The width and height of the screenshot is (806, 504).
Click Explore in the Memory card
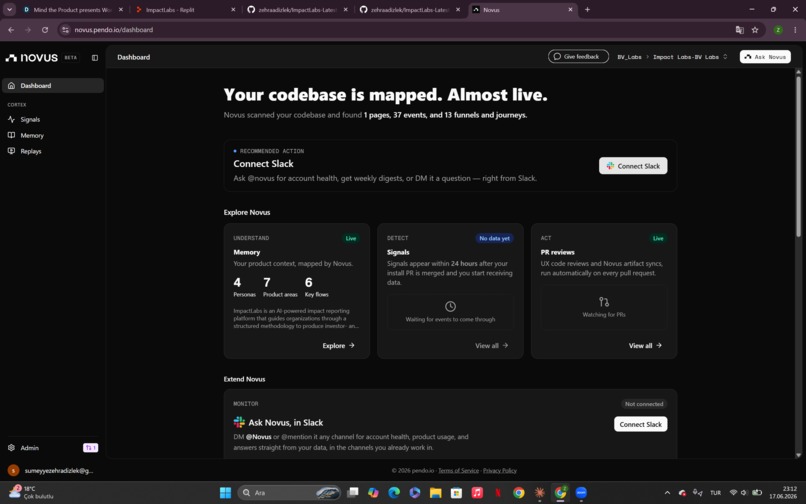[x=338, y=346]
